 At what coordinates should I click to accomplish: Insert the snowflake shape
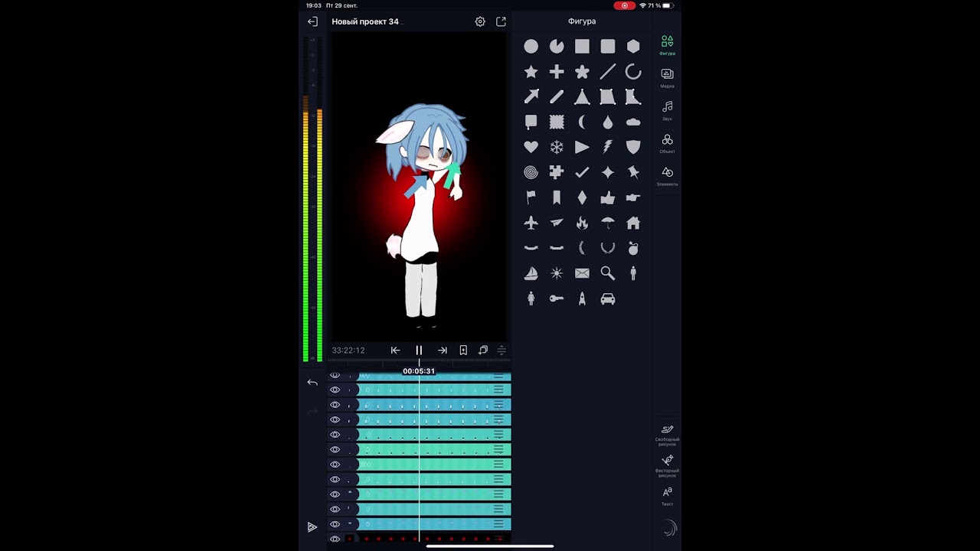pos(557,147)
